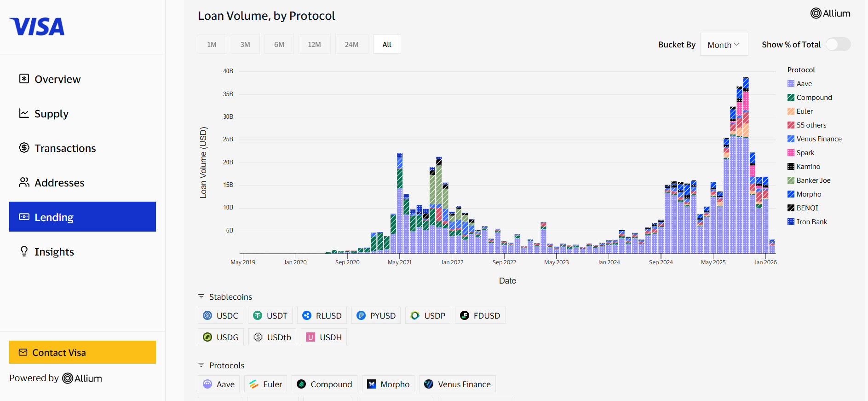
Task: Click the Allium logo top right
Action: pyautogui.click(x=830, y=13)
